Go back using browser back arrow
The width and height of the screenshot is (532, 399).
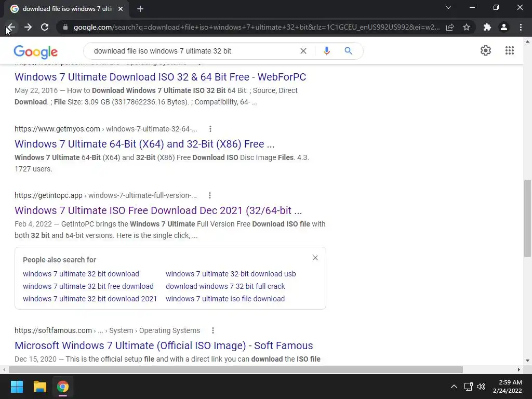[x=11, y=27]
